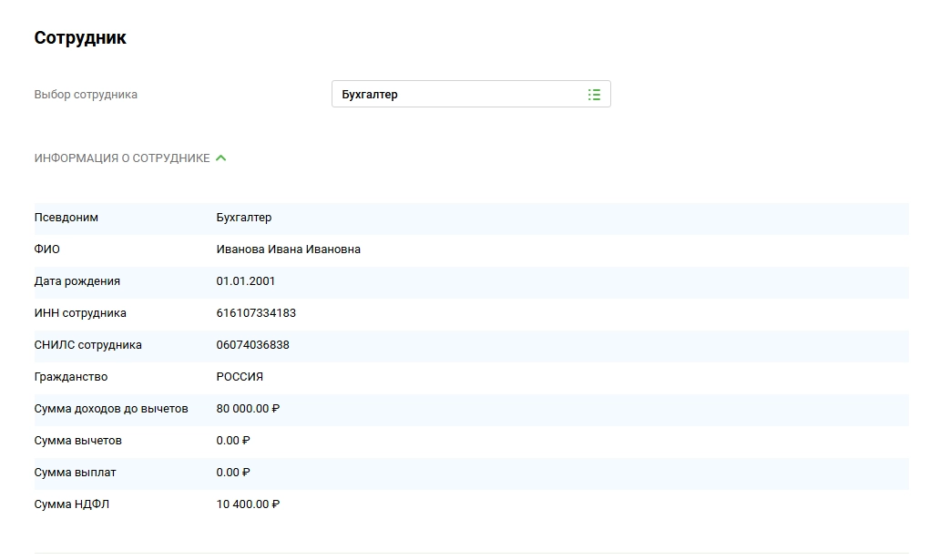This screenshot has height=560, width=930.
Task: Click the ИНН сотрудника row label
Action: [x=80, y=313]
